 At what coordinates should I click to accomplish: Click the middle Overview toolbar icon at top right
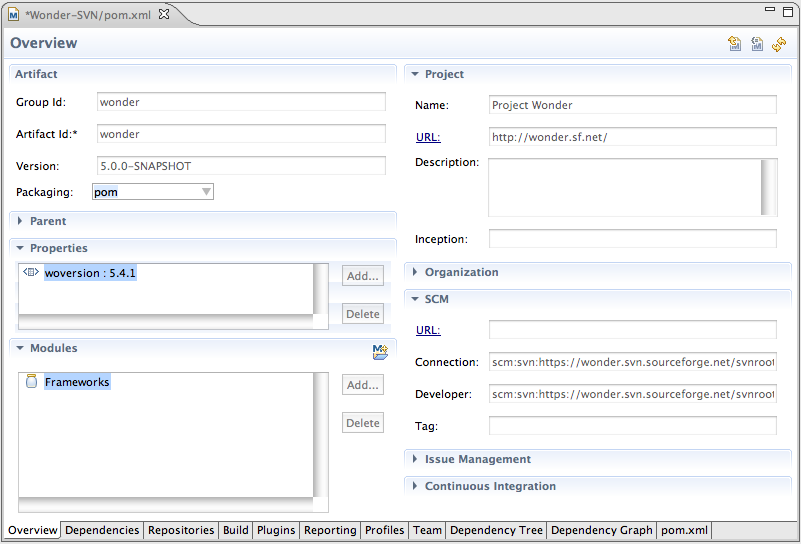[757, 44]
